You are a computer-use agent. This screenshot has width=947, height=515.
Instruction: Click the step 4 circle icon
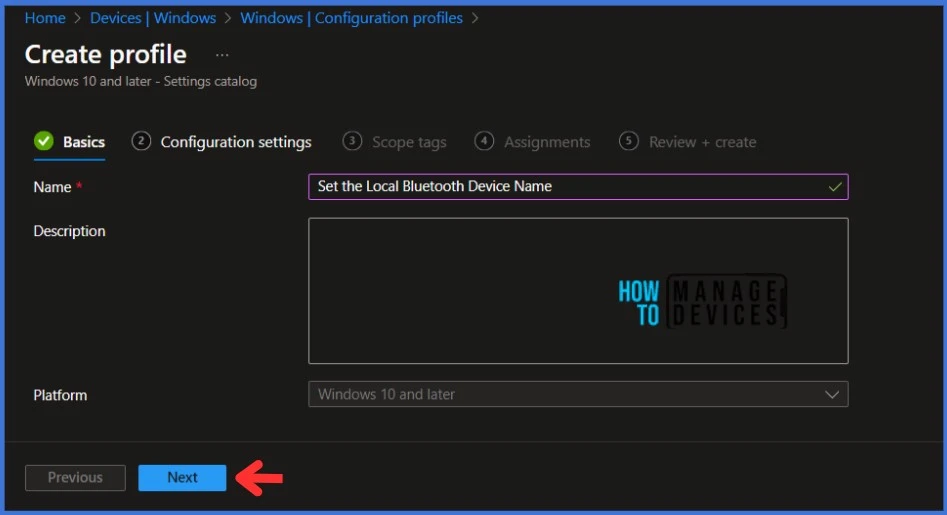pyautogui.click(x=484, y=141)
